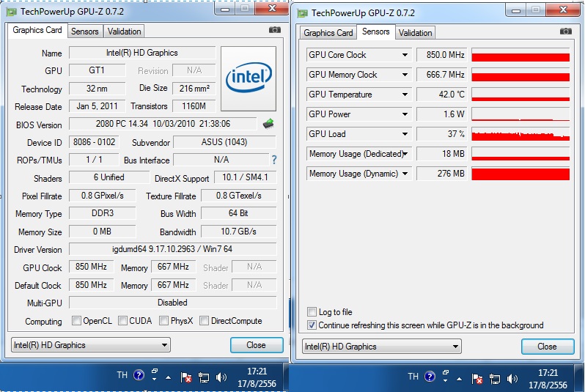Select the Graphics Card tab in the left window
Image resolution: width=585 pixels, height=392 pixels.
point(37,30)
